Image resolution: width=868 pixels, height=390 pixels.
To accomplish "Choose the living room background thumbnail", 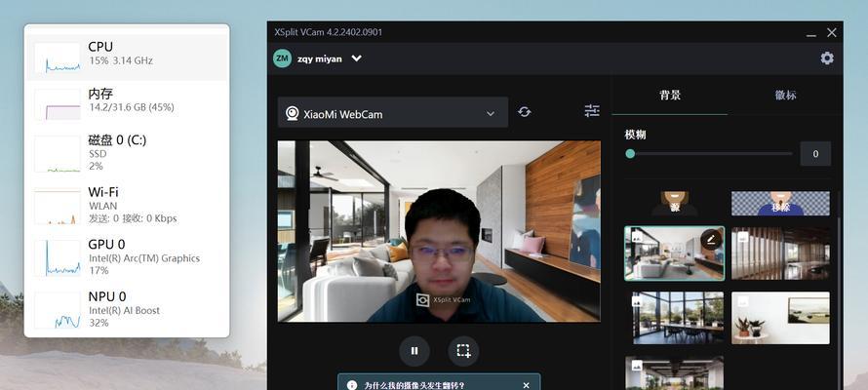I will click(x=674, y=253).
